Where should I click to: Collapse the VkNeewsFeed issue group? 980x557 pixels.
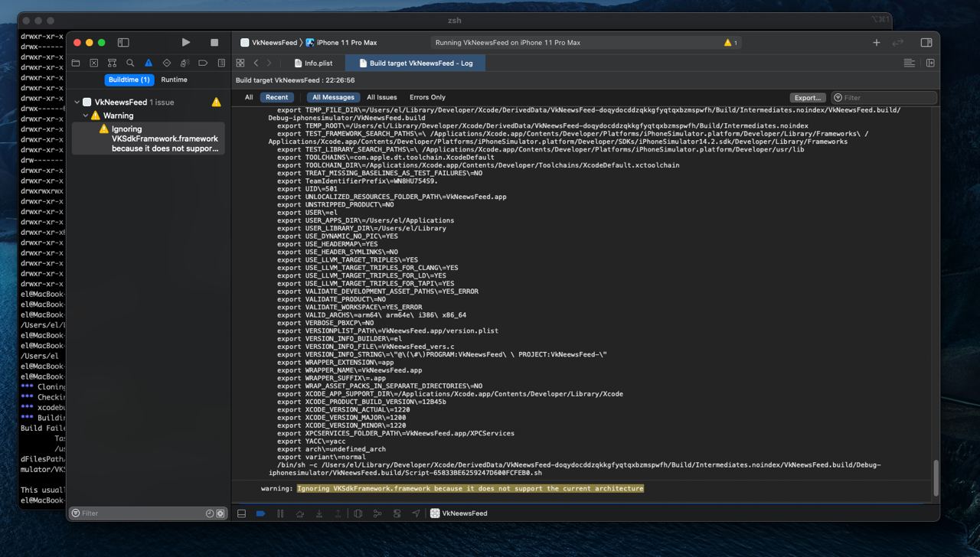77,102
